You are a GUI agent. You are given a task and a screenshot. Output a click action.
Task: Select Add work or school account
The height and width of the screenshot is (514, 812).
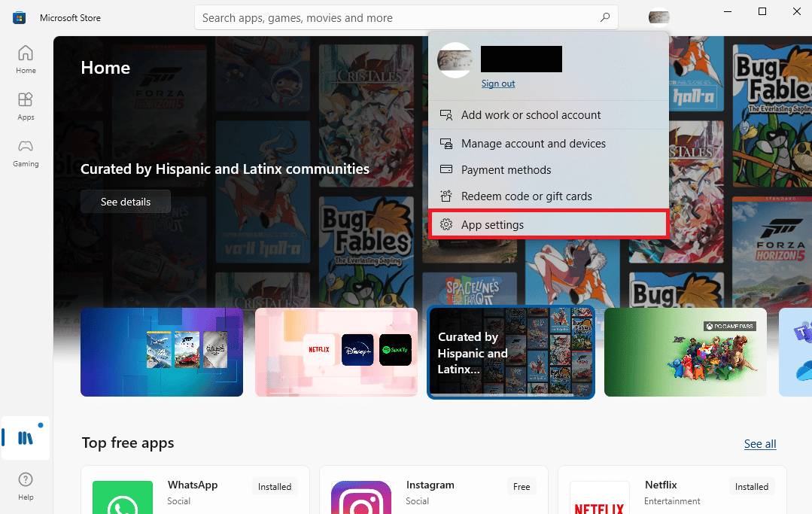pyautogui.click(x=549, y=115)
